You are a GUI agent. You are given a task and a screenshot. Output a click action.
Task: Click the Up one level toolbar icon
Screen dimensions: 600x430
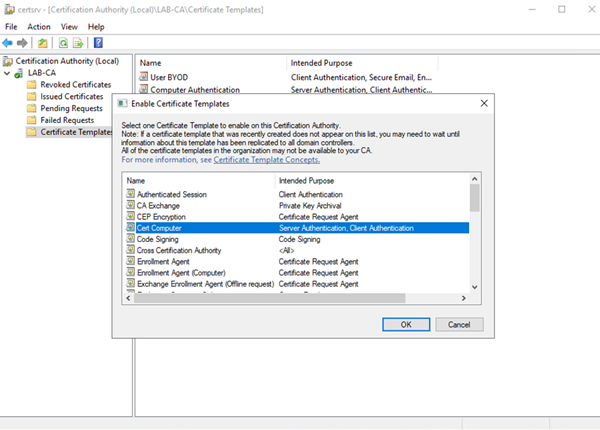tap(43, 43)
